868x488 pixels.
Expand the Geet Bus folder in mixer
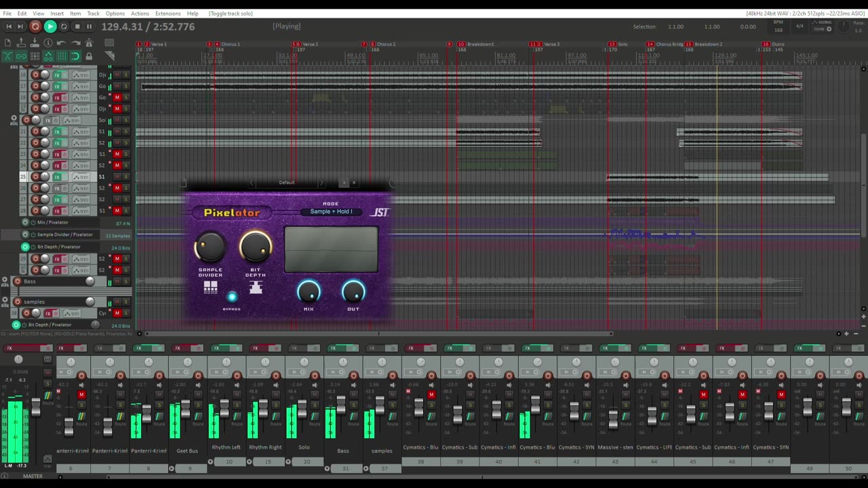(172, 468)
